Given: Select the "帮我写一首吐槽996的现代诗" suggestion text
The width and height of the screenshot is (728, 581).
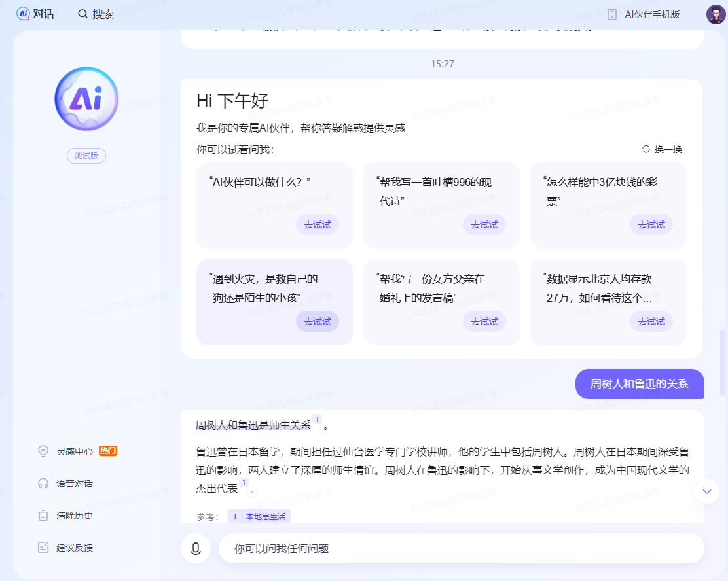Looking at the screenshot, I should 433,192.
